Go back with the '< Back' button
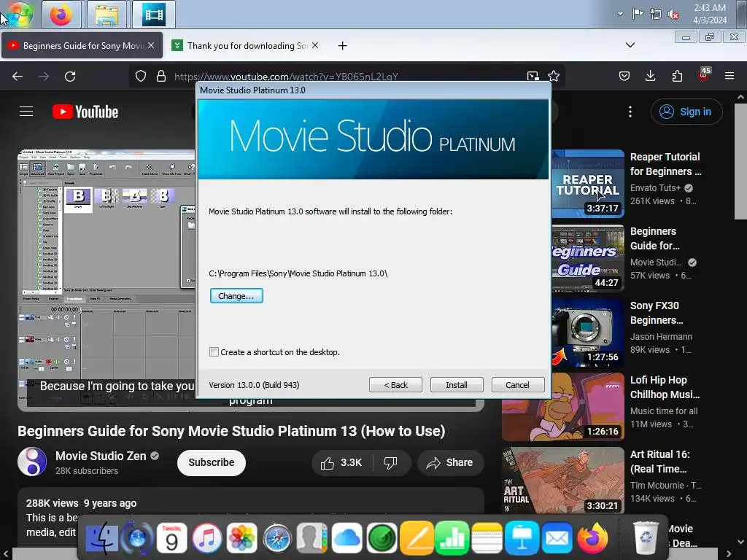Image resolution: width=747 pixels, height=560 pixels. tap(395, 385)
